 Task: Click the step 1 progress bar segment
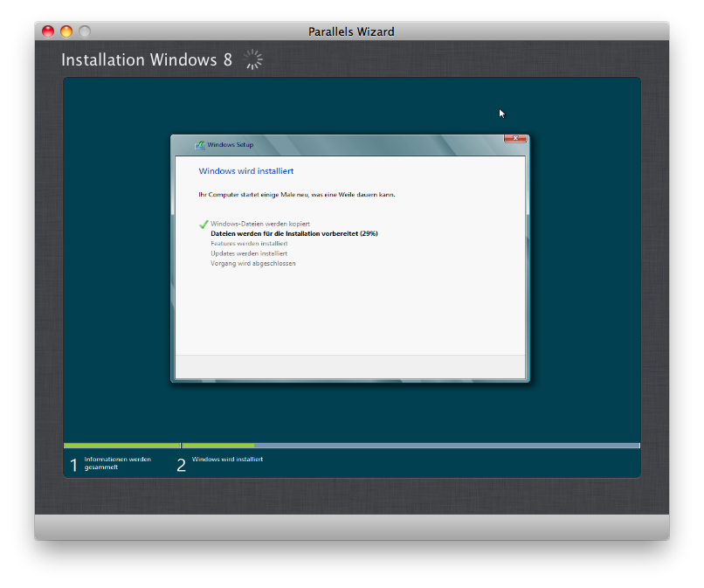tap(122, 446)
